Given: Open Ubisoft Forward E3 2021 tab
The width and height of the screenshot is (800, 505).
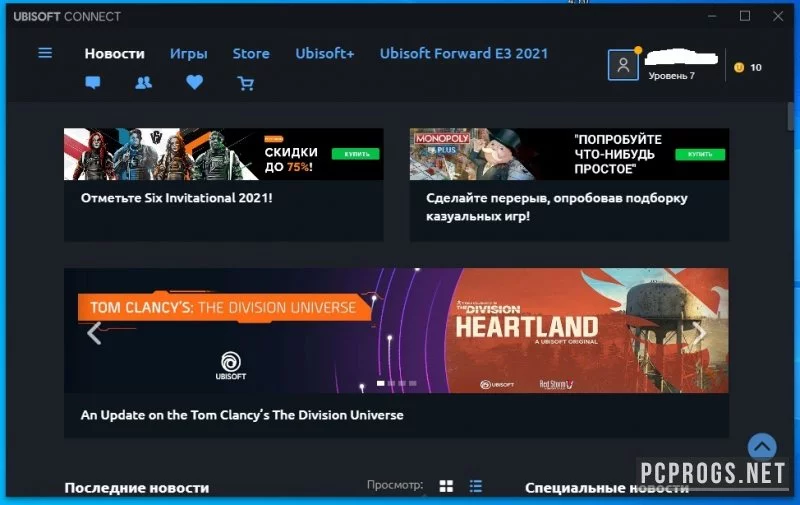Looking at the screenshot, I should point(464,54).
